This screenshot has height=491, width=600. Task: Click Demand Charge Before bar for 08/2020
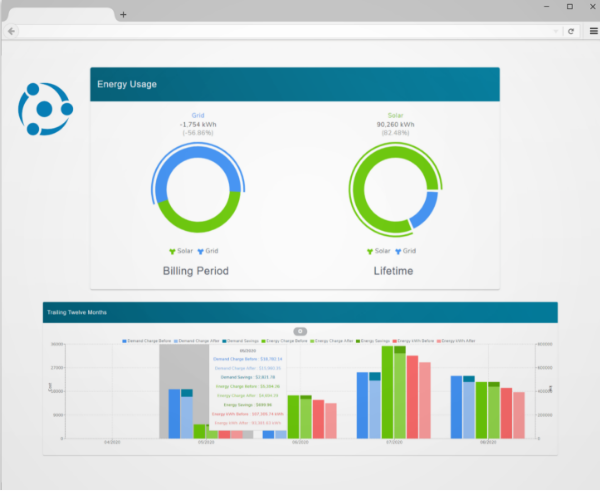click(457, 407)
